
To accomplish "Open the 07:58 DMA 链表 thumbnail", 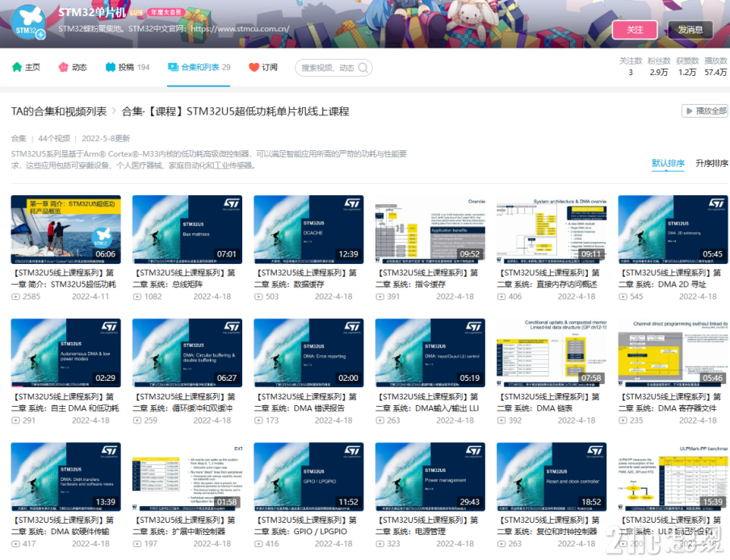I will pos(552,353).
